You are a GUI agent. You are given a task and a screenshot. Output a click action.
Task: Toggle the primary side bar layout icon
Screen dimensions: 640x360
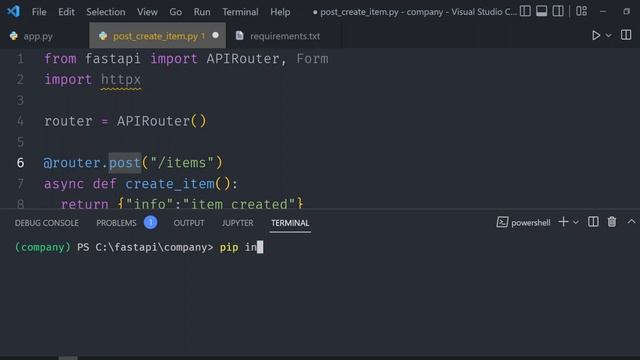click(x=525, y=11)
